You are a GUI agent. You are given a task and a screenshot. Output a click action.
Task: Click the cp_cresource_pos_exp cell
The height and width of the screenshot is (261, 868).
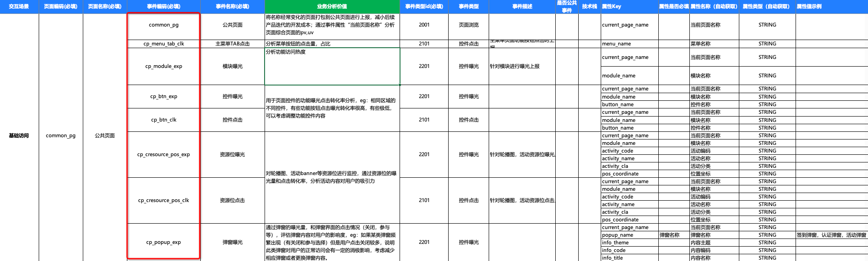click(164, 154)
